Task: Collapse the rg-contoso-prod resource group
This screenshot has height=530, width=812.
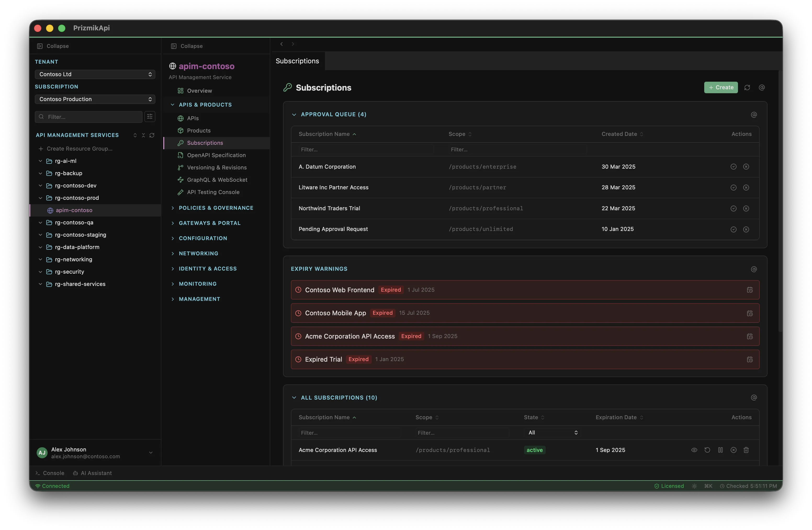Action: point(40,198)
